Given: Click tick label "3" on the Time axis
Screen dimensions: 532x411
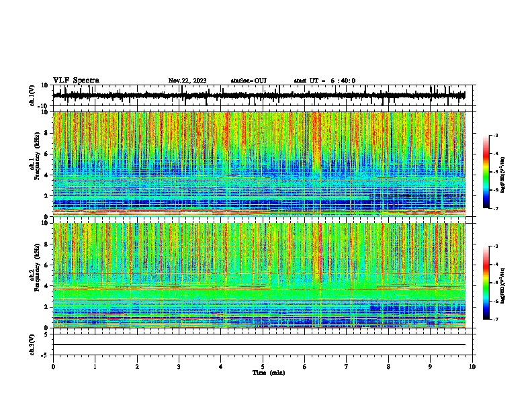Looking at the screenshot, I should (x=179, y=367).
